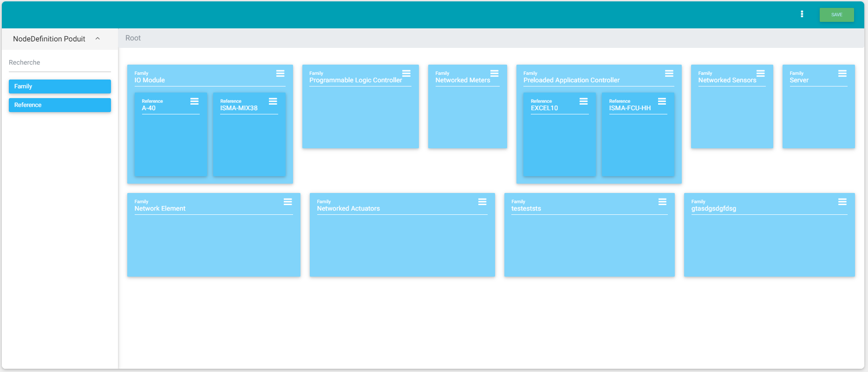Click the Server family hamburger icon
The height and width of the screenshot is (372, 868).
[842, 73]
